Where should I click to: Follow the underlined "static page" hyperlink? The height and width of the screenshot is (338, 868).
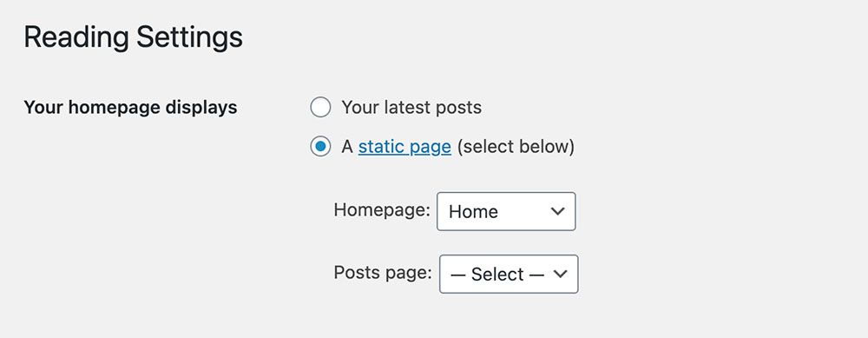point(404,147)
